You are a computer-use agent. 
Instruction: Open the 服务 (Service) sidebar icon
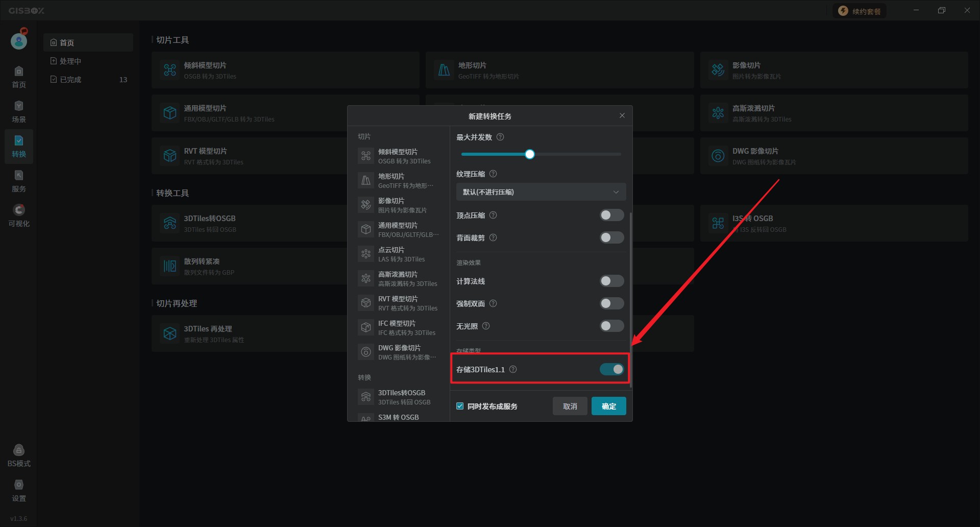point(19,181)
